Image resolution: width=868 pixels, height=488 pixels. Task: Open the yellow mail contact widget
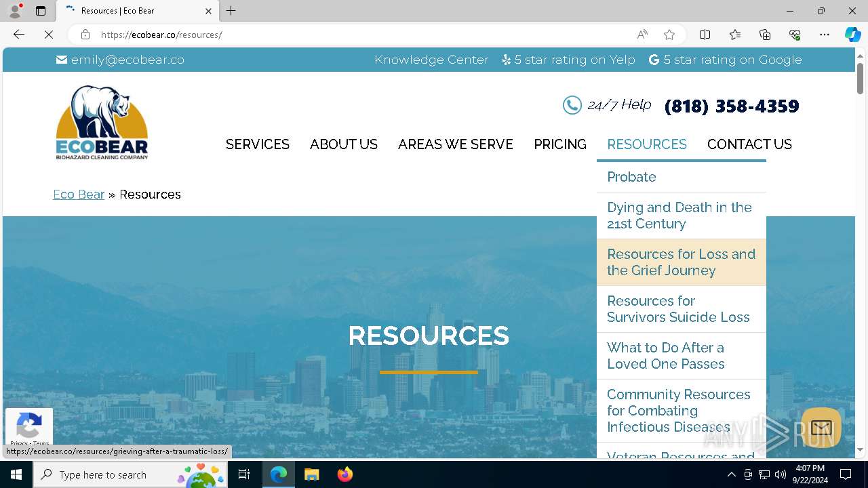(821, 427)
